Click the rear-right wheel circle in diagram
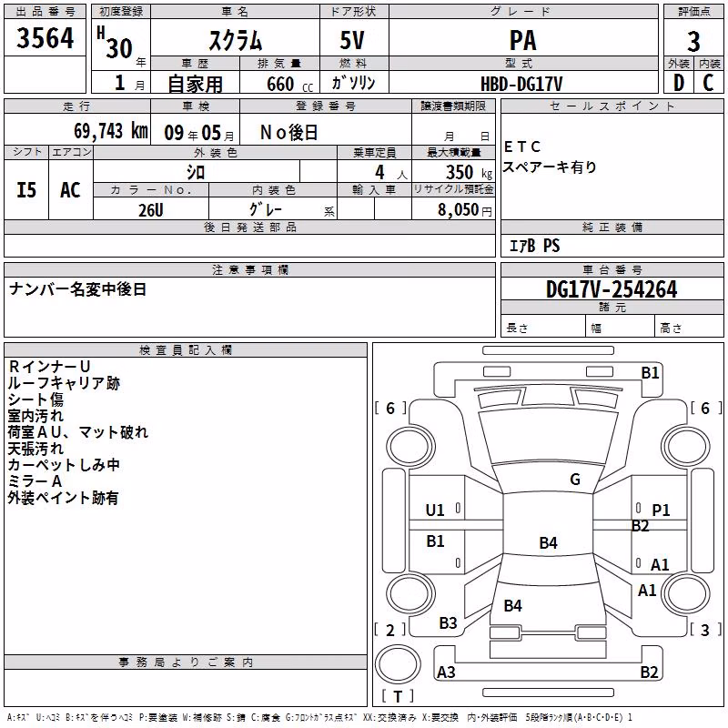The height and width of the screenshot is (728, 728). (x=686, y=594)
